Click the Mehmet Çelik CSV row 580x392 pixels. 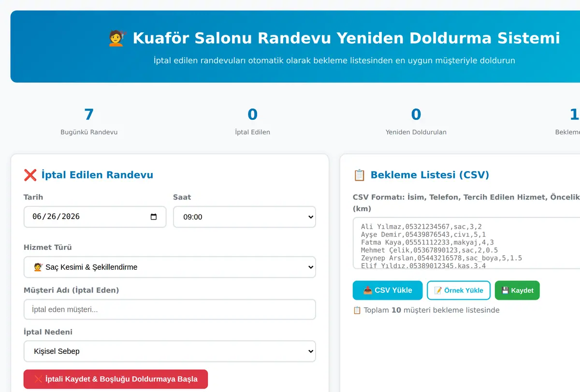(x=429, y=250)
